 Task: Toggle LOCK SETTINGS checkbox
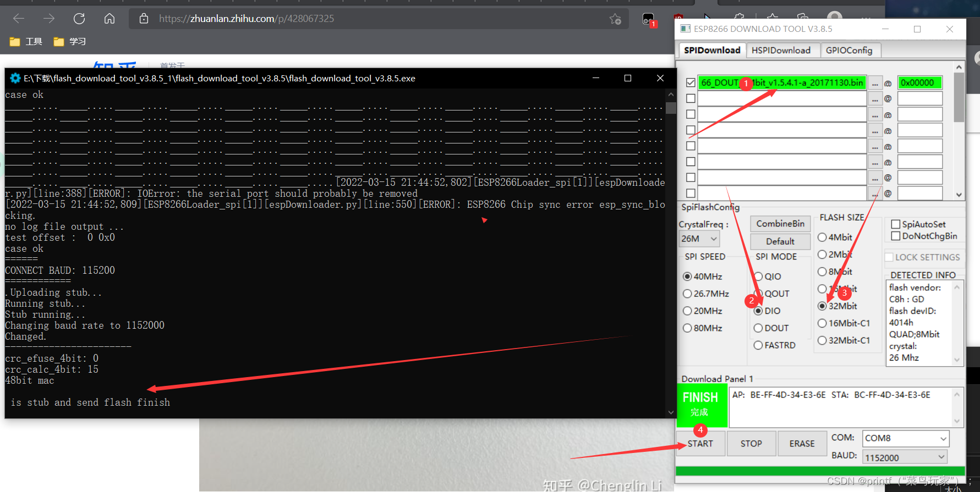point(889,257)
